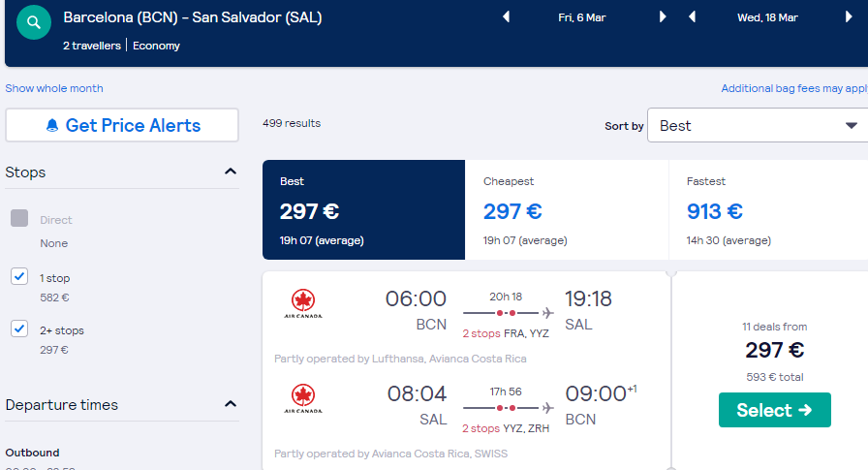Uncheck the 2+ stops checkbox
Screen dimensions: 868x470
pos(19,329)
